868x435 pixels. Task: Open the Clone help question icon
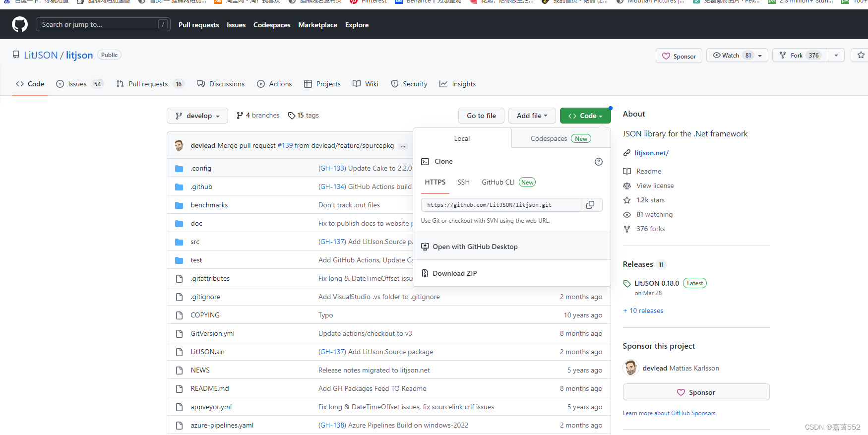[x=599, y=162]
